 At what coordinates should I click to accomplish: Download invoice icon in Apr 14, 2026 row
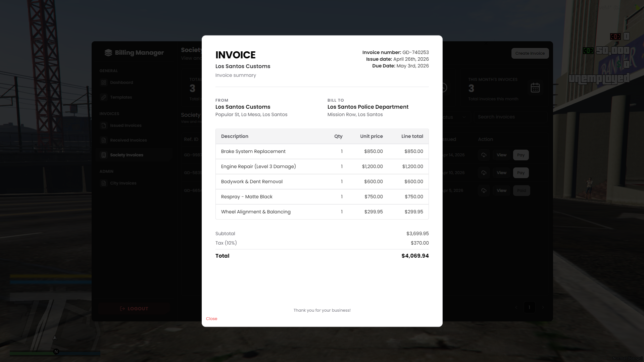484,155
